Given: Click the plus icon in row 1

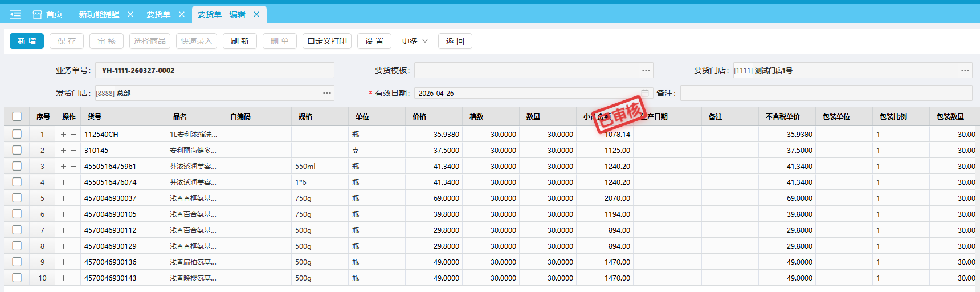Looking at the screenshot, I should pyautogui.click(x=63, y=135).
